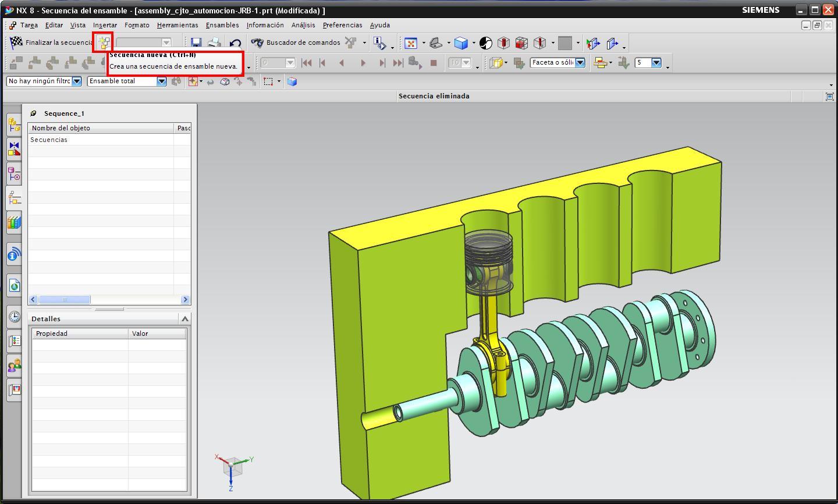The width and height of the screenshot is (838, 504).
Task: Open the Tarea menu
Action: click(x=29, y=25)
